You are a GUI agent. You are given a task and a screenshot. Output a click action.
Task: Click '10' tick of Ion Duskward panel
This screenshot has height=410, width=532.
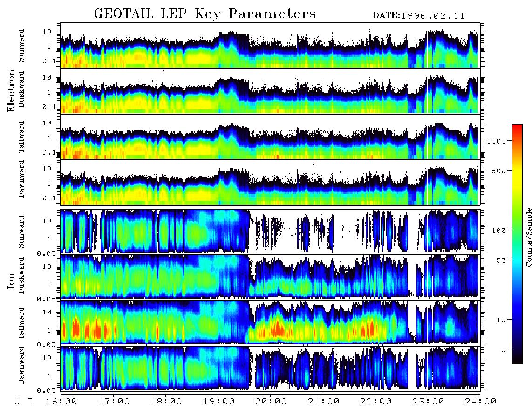tap(47, 267)
